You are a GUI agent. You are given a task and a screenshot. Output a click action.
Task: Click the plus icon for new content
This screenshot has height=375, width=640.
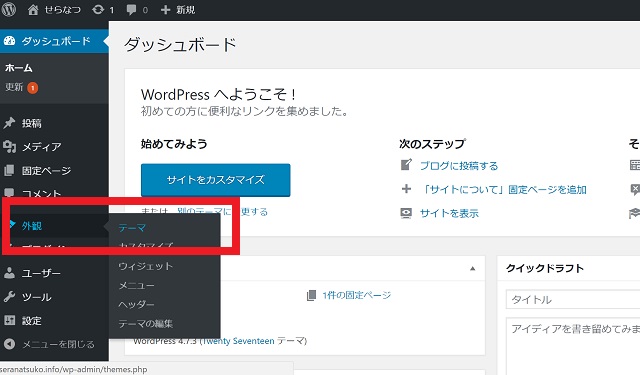pyautogui.click(x=165, y=10)
